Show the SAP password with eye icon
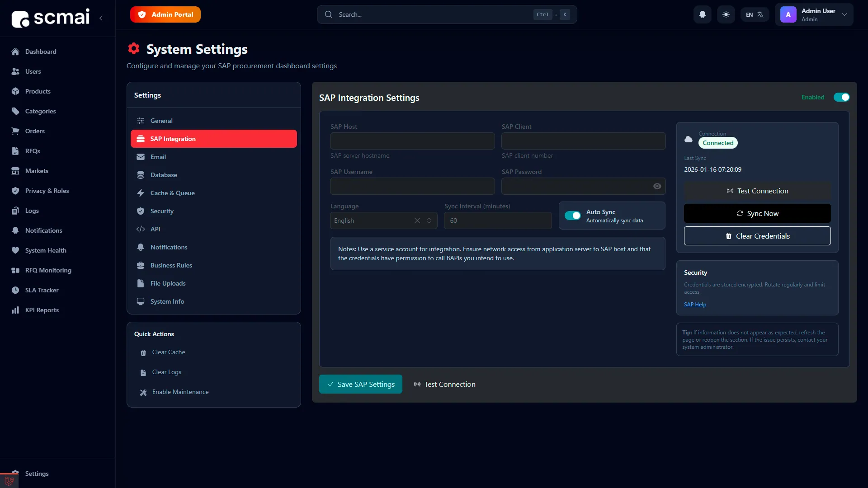Screen dimensions: 868x488 click(x=657, y=186)
